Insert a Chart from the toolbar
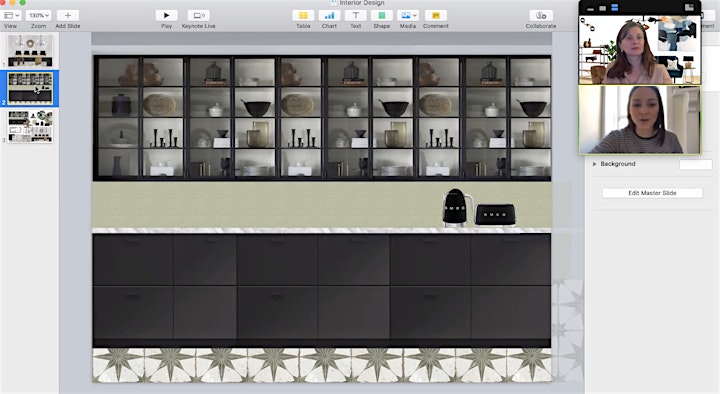The image size is (720, 394). point(329,15)
